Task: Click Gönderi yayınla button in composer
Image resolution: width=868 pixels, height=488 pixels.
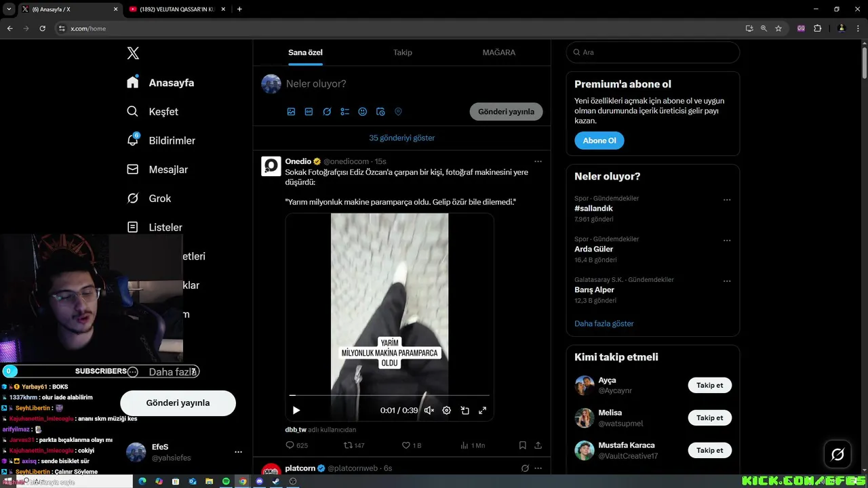Action: (x=507, y=112)
